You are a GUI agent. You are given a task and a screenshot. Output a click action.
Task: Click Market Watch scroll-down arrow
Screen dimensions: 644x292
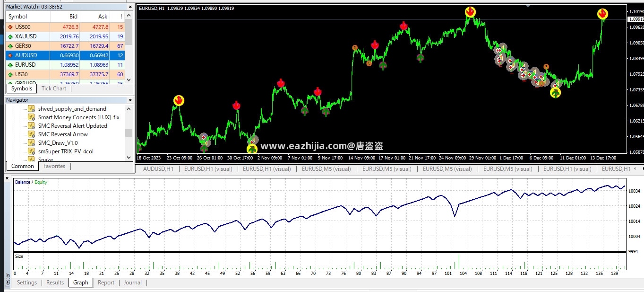point(129,80)
